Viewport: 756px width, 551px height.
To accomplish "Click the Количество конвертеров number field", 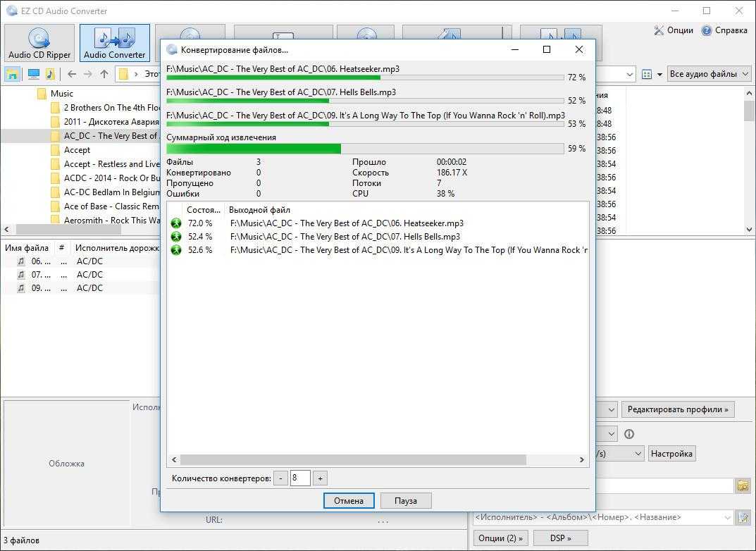I will (300, 478).
